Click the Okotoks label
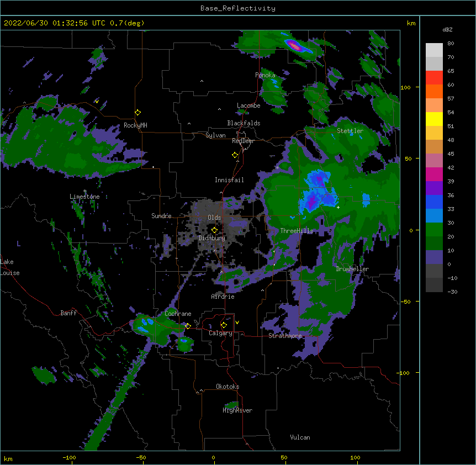This screenshot has height=465, width=476. 228,387
